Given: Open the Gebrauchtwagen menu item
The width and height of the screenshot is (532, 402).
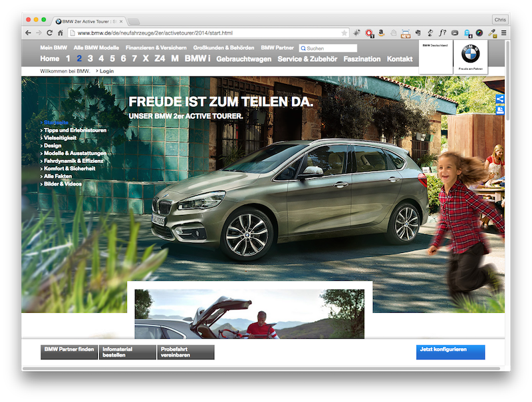Looking at the screenshot, I should (x=243, y=59).
